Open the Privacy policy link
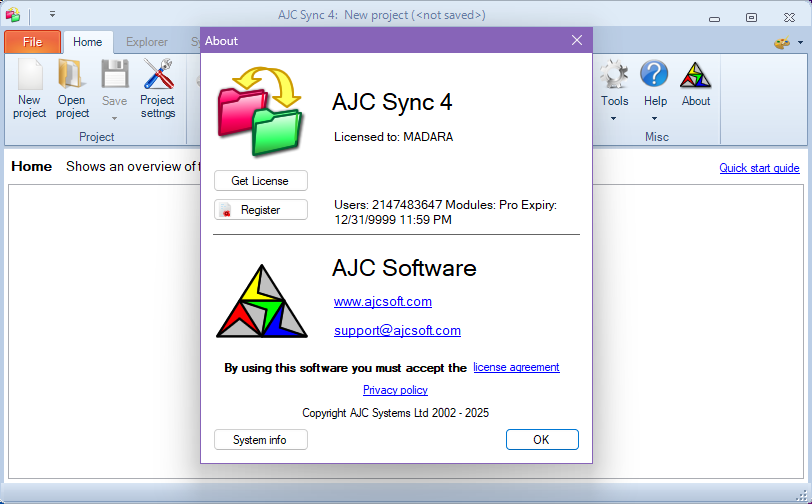Screen dimensions: 812x504 (395, 390)
